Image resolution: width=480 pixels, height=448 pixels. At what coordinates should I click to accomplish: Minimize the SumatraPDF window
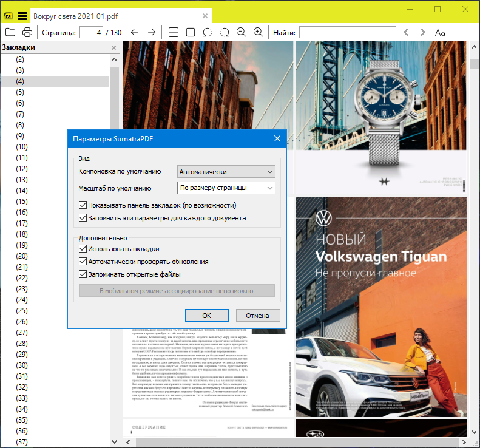point(410,9)
